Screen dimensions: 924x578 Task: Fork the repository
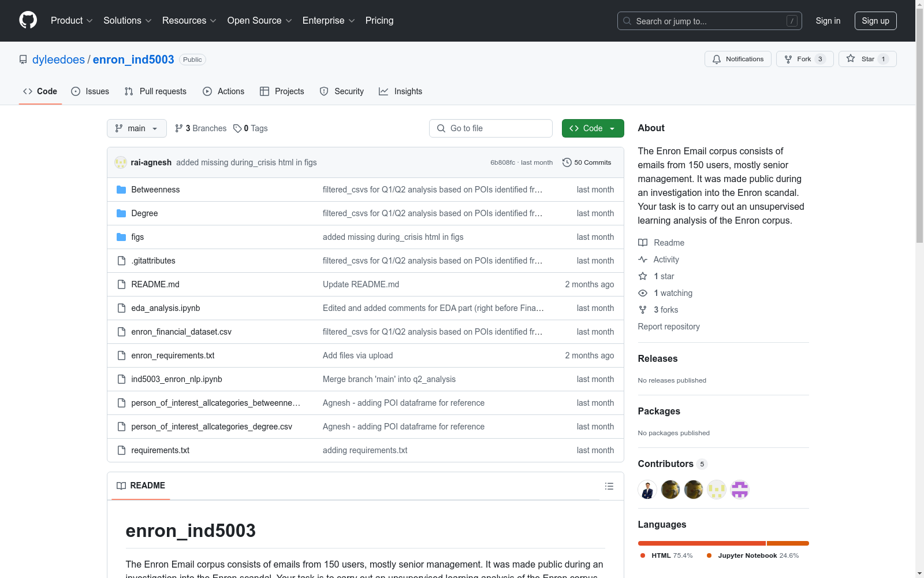(x=804, y=59)
